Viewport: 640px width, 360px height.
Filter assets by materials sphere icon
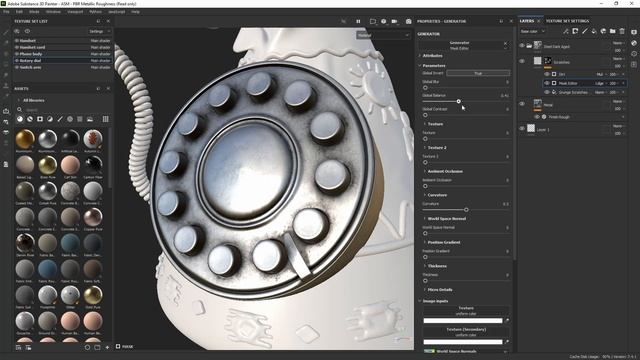[x=20, y=119]
